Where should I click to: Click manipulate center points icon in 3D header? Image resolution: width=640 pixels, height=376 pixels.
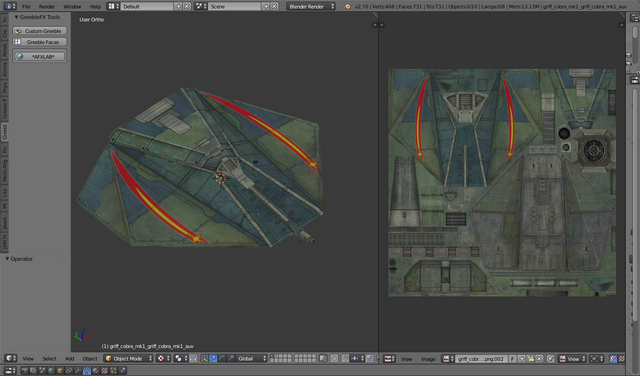pos(193,358)
